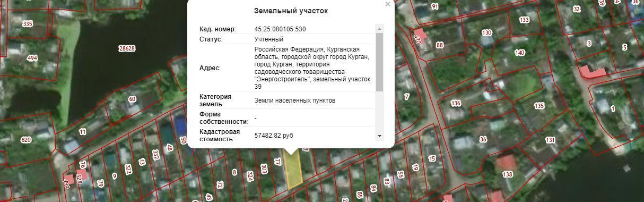Select parcel 15 on the map
Image resolution: width=644 pixels, height=202 pixels.
432,158
